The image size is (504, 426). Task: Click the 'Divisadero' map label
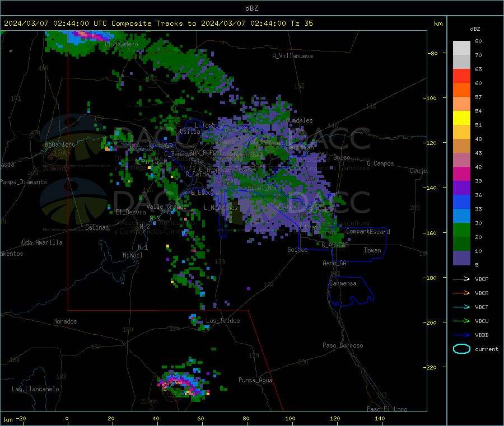(121, 44)
